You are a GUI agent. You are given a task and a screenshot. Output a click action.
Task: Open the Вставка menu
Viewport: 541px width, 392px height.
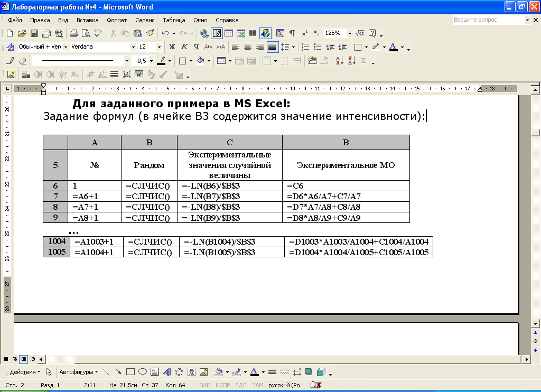tap(87, 20)
